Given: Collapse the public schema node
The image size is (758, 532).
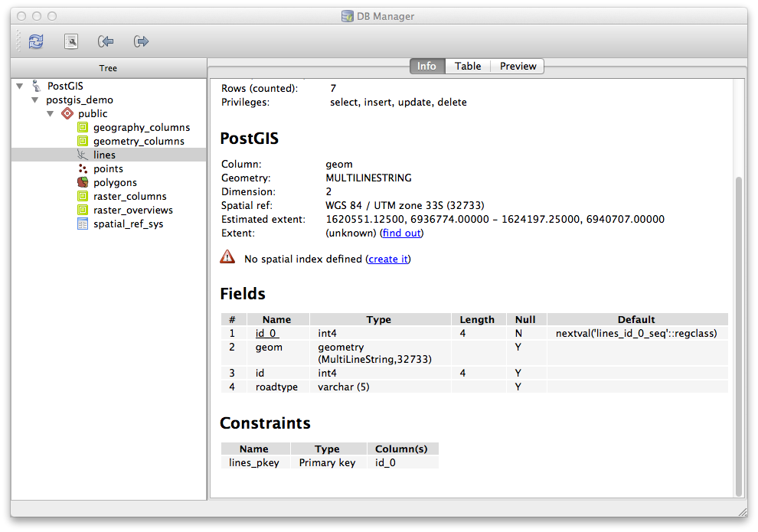Looking at the screenshot, I should (50, 114).
